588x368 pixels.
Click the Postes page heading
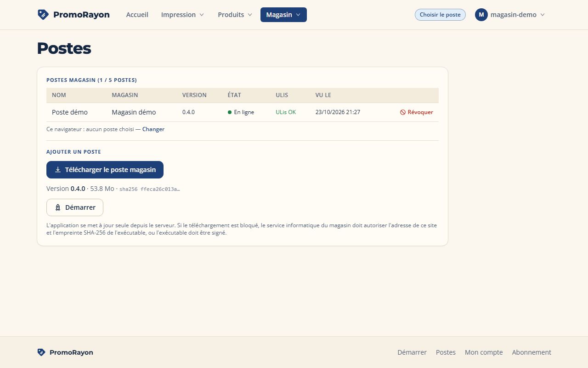pos(64,48)
